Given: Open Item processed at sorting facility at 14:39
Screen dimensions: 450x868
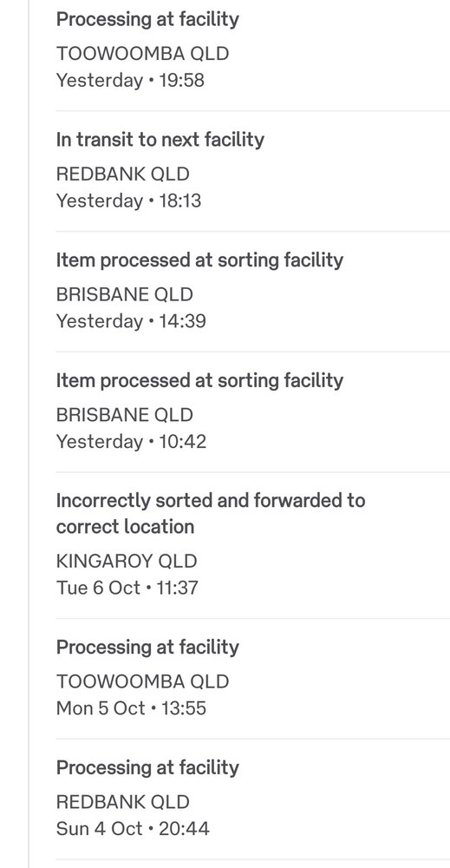Looking at the screenshot, I should click(x=199, y=260).
